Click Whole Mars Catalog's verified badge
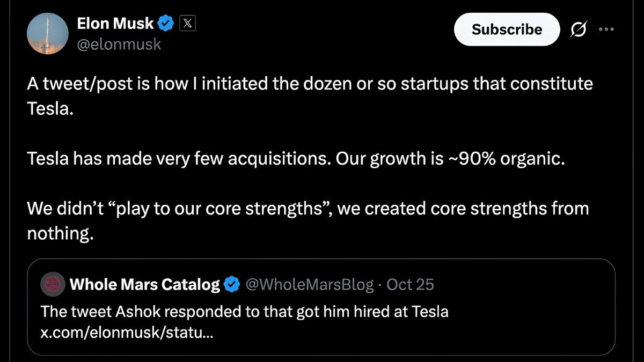644x362 pixels. tap(231, 284)
